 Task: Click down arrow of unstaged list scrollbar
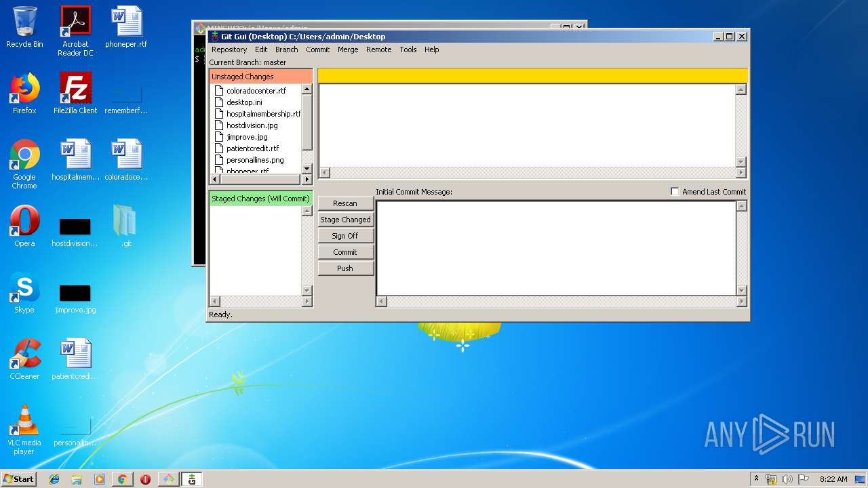click(307, 168)
